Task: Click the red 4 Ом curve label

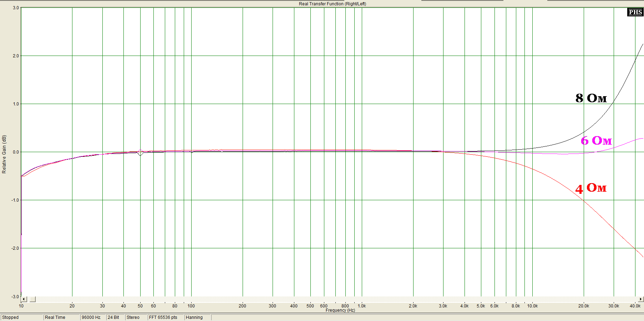Action: point(590,188)
